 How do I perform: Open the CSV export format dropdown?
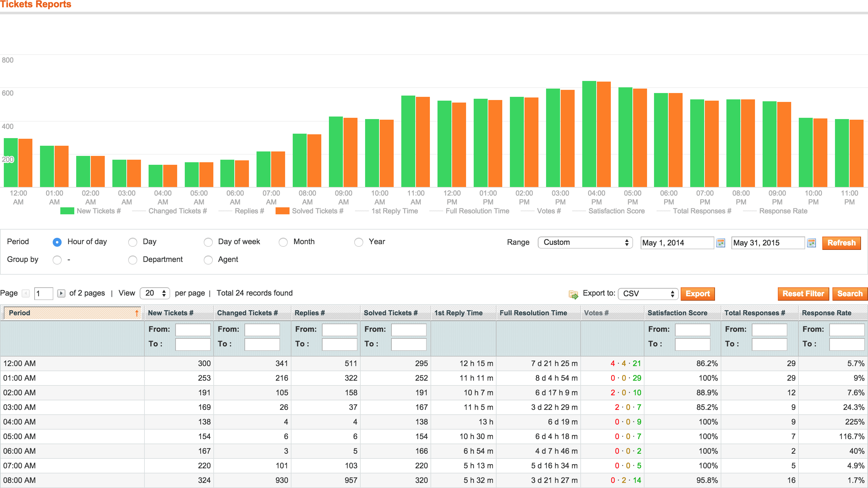[648, 294]
